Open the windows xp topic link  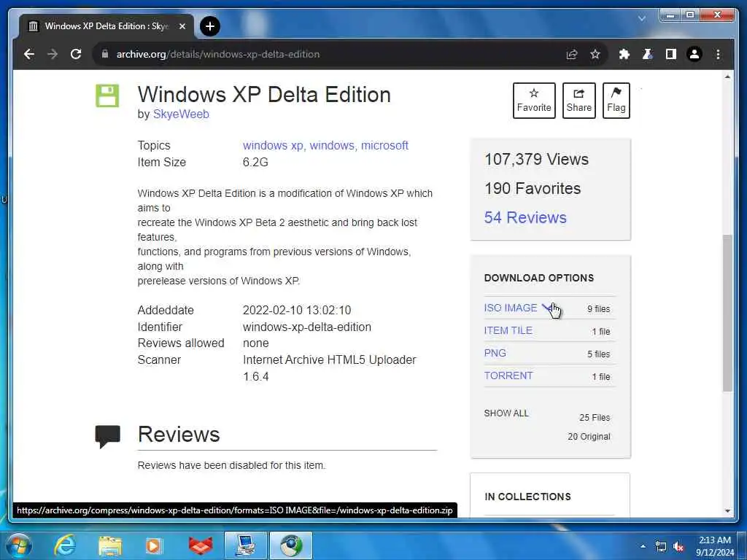[x=273, y=146]
